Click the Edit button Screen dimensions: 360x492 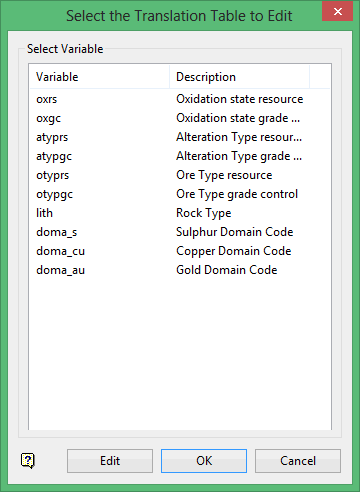(x=110, y=461)
